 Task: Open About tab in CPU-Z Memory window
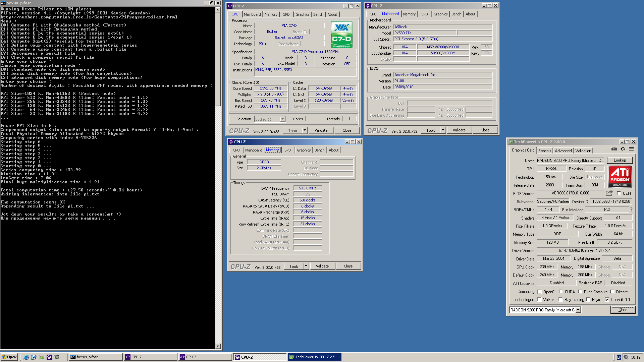pos(333,150)
